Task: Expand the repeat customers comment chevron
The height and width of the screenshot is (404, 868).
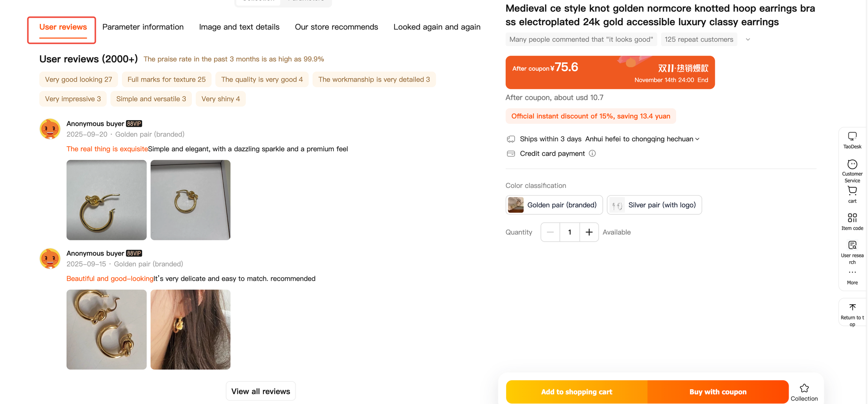Action: (748, 39)
